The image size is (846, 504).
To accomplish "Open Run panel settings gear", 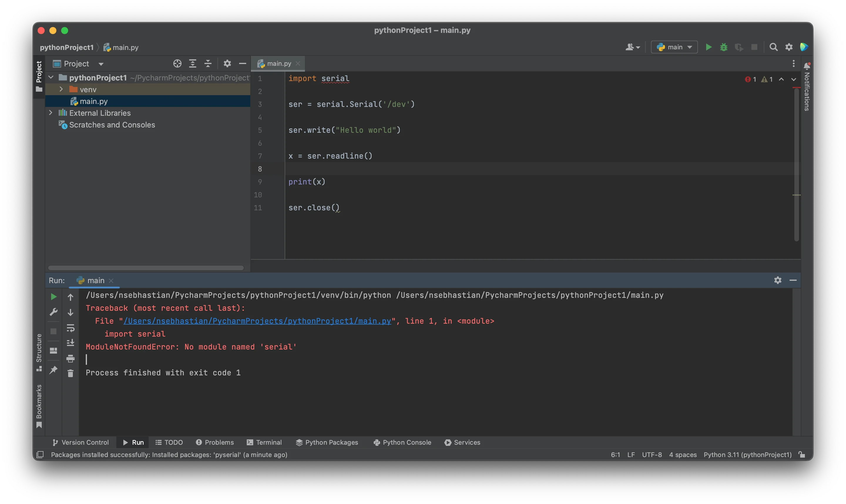I will (x=778, y=280).
